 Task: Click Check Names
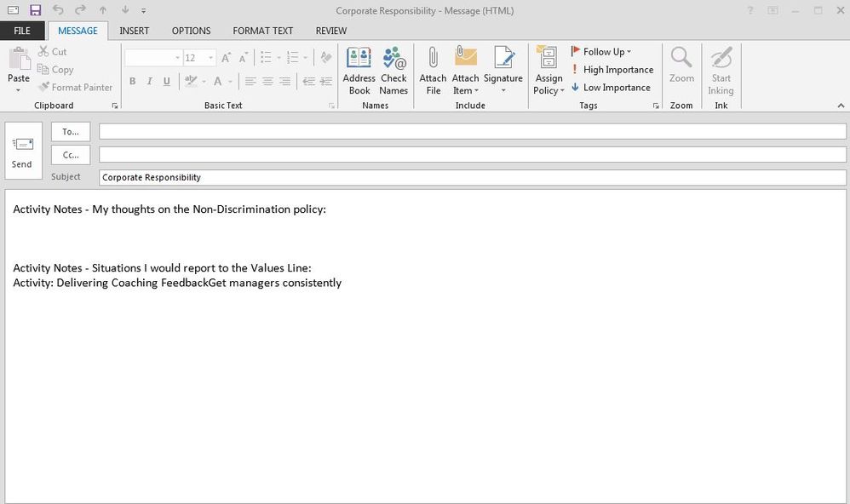[x=393, y=71]
